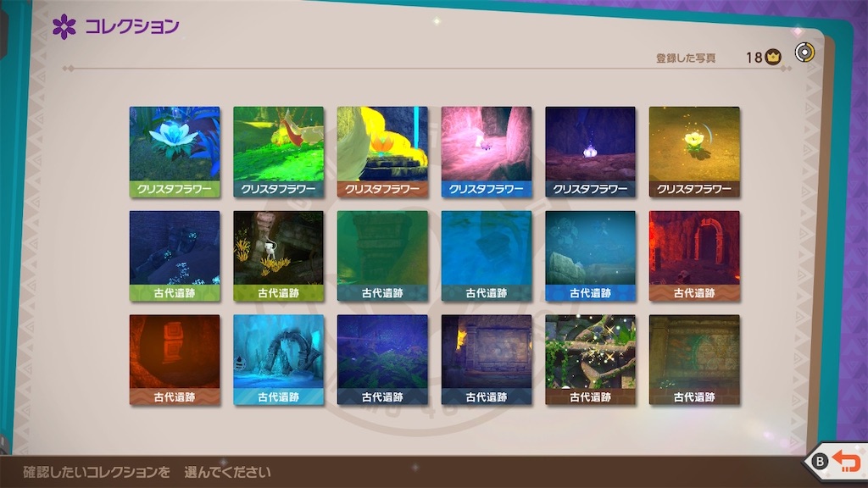Screen dimensions: 868x488
Task: Select the red lava archway 古代遺跡 card
Action: (695, 256)
